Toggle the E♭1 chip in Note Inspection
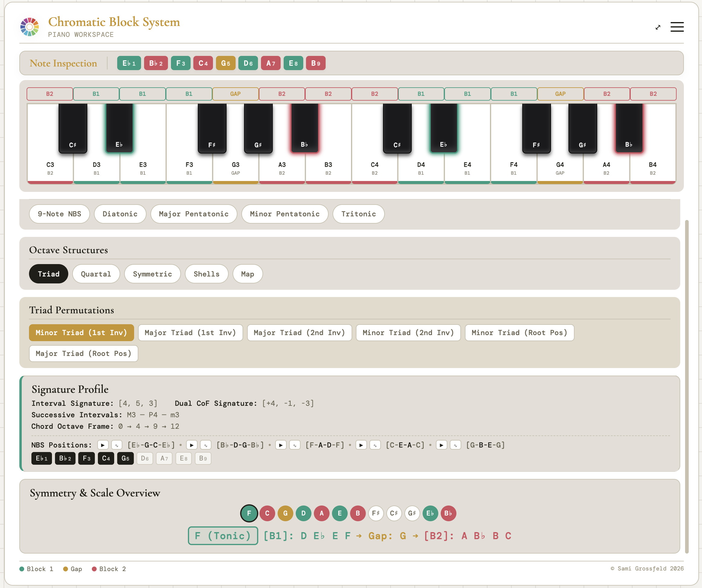This screenshot has width=702, height=588. pyautogui.click(x=129, y=63)
